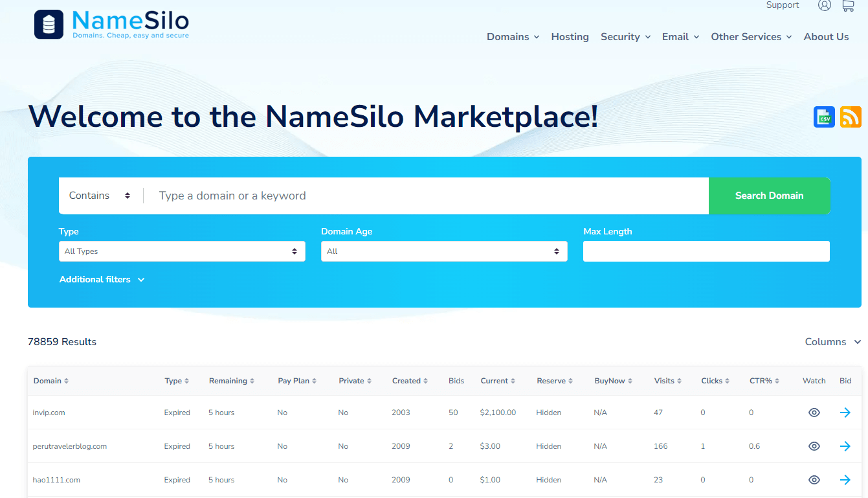
Task: Open the perutravelerblog.com listing link
Action: tap(69, 446)
